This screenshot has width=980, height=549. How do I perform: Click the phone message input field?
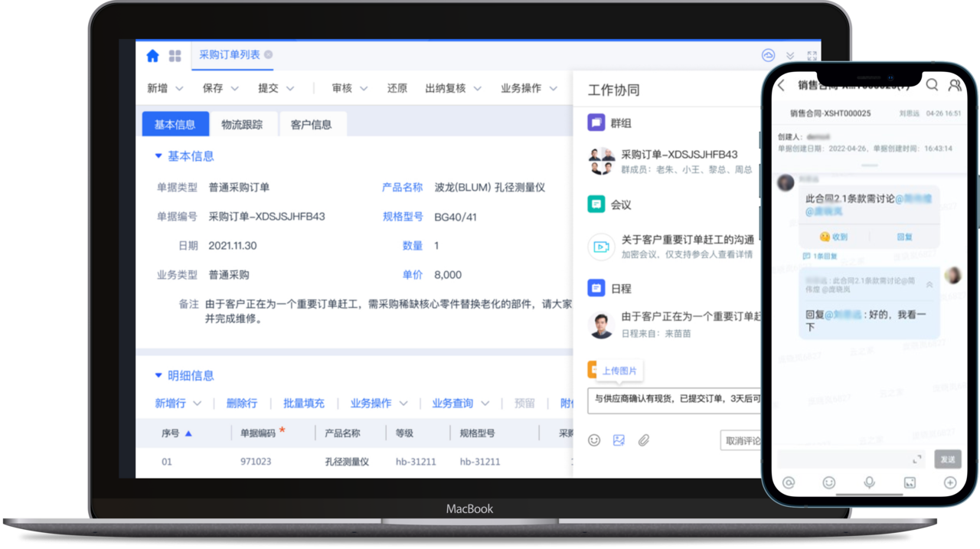coord(852,459)
